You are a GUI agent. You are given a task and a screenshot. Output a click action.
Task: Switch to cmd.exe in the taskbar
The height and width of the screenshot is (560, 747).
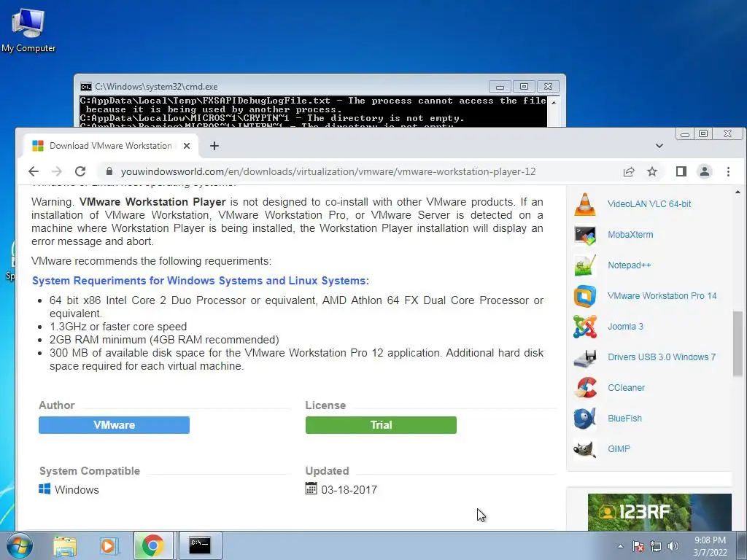coord(200,545)
